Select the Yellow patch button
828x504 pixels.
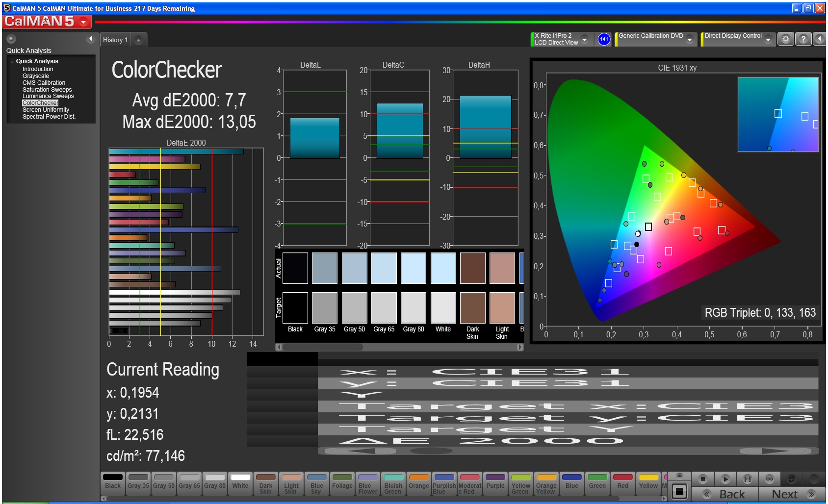coord(648,483)
